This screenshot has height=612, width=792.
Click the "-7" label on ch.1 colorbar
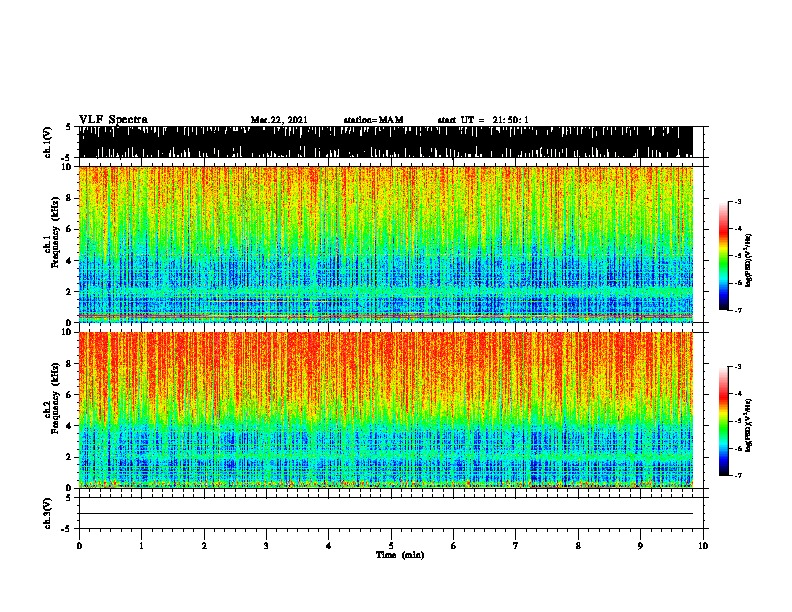tap(737, 310)
